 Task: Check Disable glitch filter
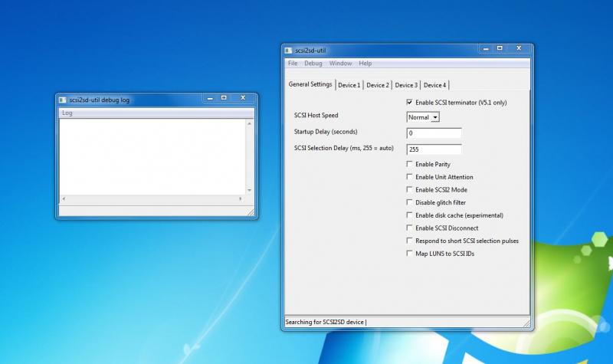click(x=409, y=202)
